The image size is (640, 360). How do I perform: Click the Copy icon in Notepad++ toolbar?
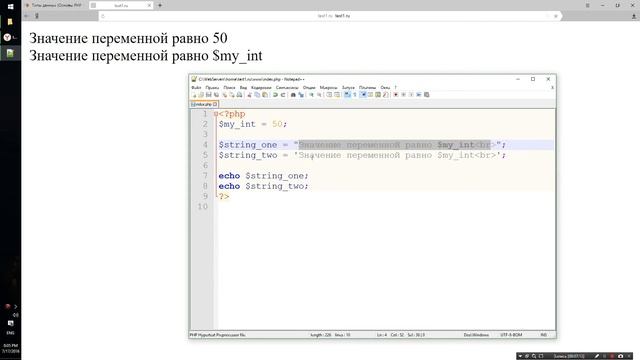click(x=257, y=95)
